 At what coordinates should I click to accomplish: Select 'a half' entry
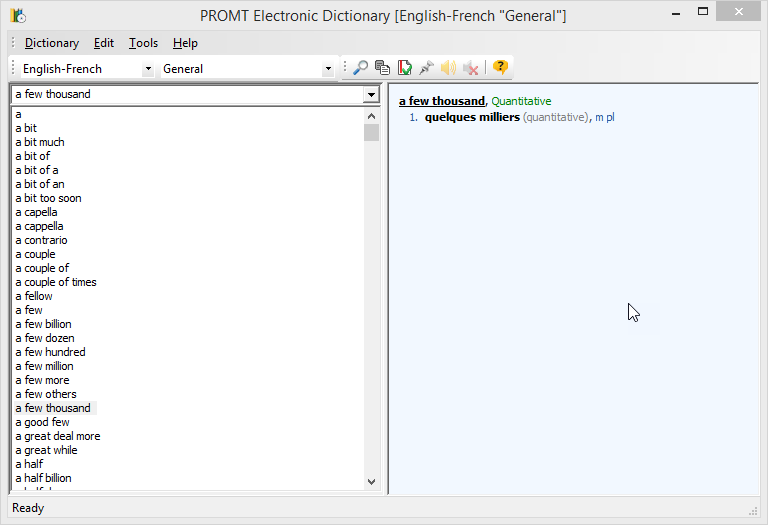click(29, 464)
